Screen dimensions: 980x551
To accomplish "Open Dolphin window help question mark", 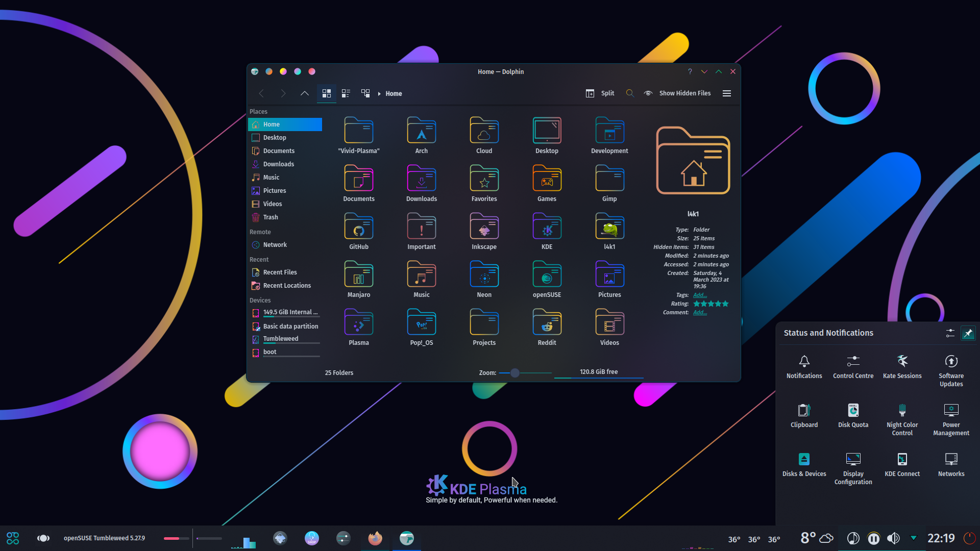I will [x=690, y=72].
